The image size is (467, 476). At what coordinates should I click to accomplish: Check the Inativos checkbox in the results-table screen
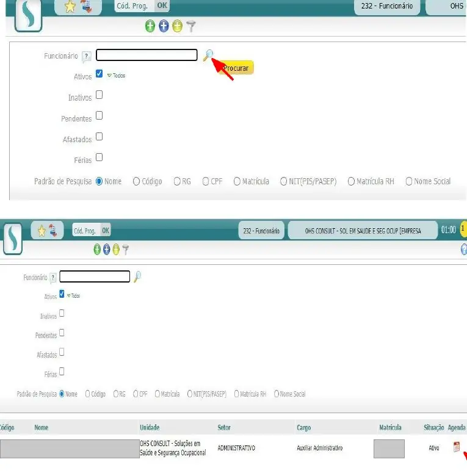(x=62, y=313)
